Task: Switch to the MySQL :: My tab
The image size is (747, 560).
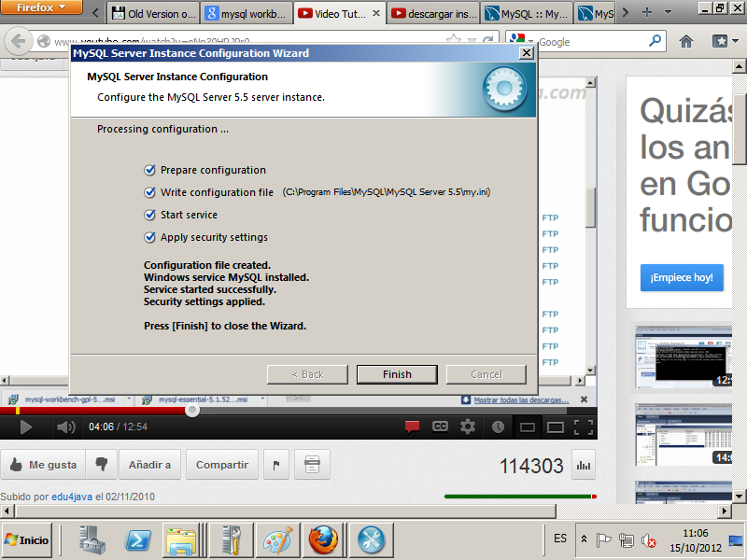Action: coord(527,14)
